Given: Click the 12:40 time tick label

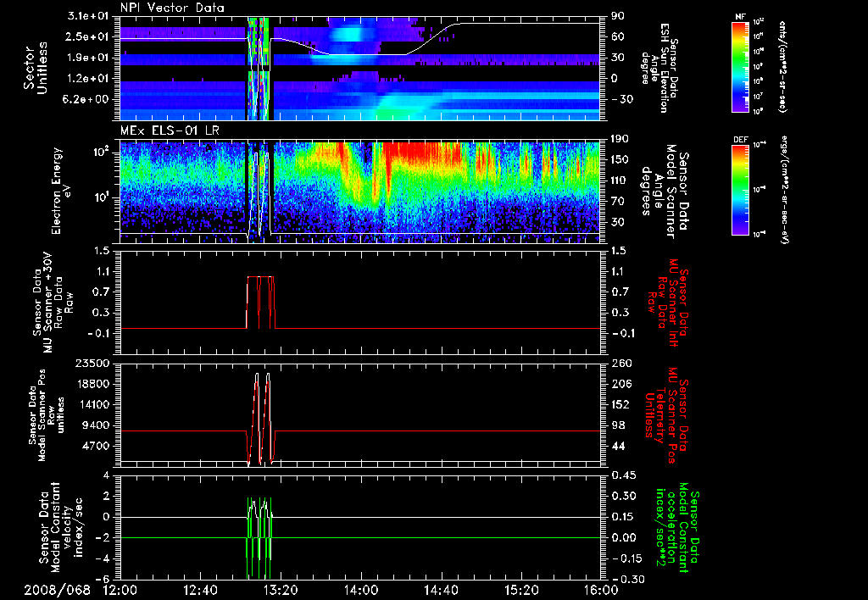Looking at the screenshot, I should coord(200,590).
